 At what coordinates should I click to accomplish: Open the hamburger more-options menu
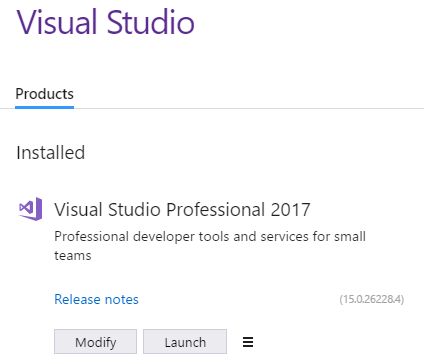tap(248, 342)
